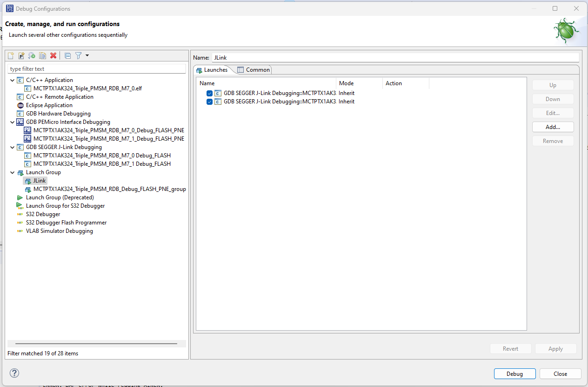588x387 pixels.
Task: Uncheck the second GDB SEGGER J-Link launch entry
Action: pyautogui.click(x=209, y=102)
